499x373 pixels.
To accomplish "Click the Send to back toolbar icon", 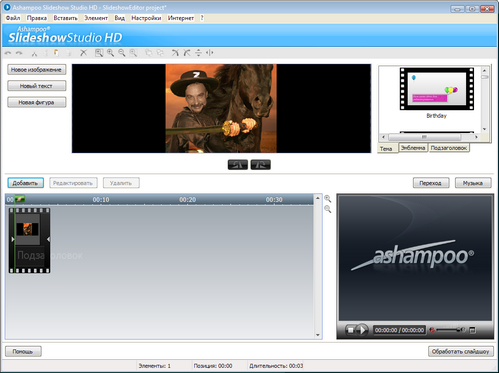I will tap(160, 53).
